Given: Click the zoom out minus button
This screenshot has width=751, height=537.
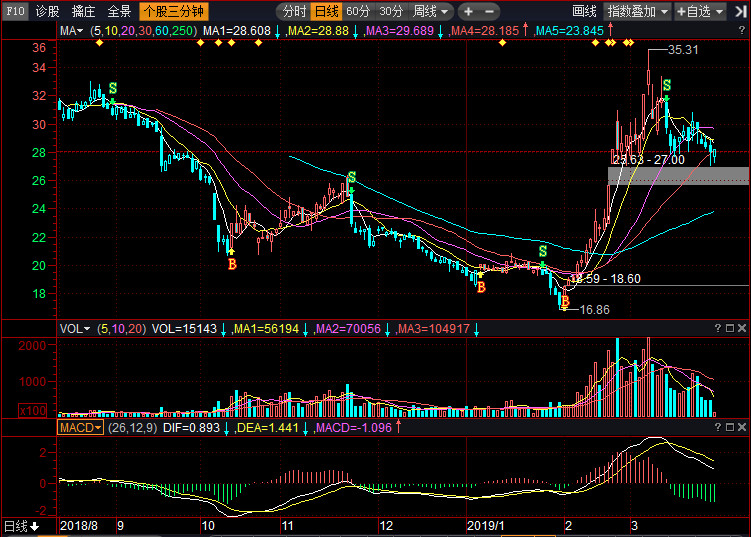Looking at the screenshot, I should (489, 11).
